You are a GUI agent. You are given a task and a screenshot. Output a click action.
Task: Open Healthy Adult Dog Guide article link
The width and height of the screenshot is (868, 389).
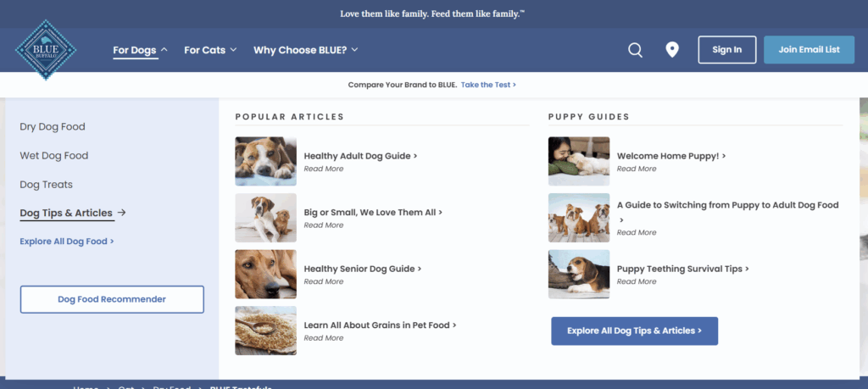click(360, 156)
